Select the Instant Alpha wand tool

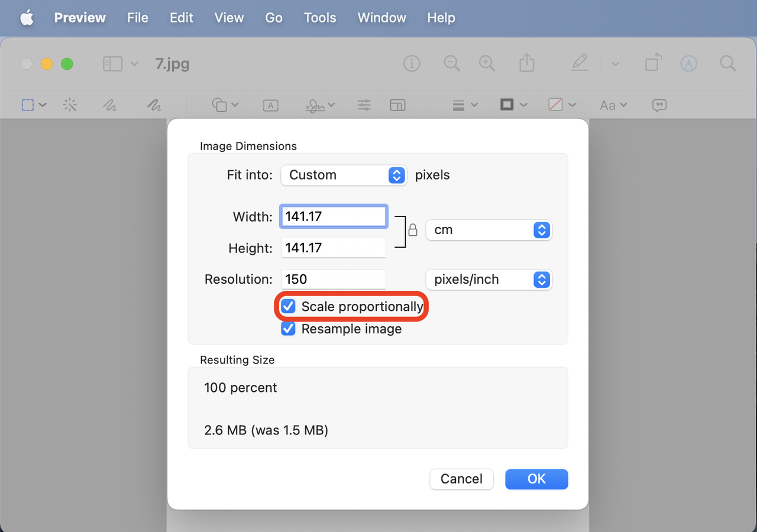point(70,105)
